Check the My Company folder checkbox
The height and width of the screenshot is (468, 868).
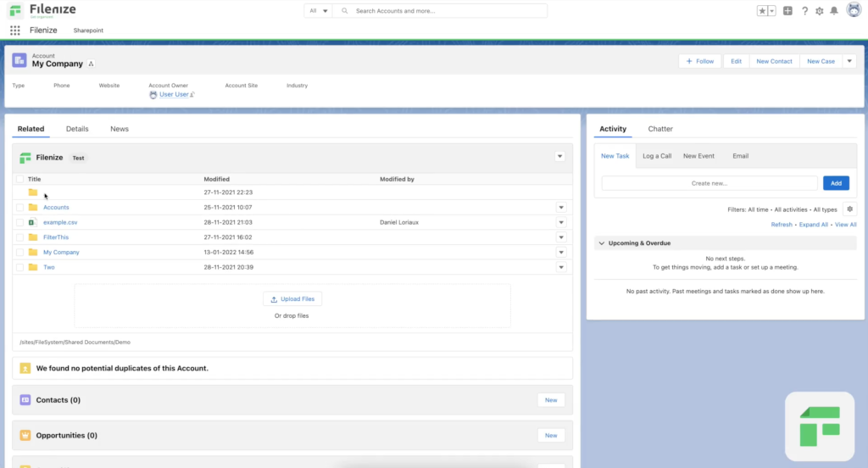(x=20, y=252)
